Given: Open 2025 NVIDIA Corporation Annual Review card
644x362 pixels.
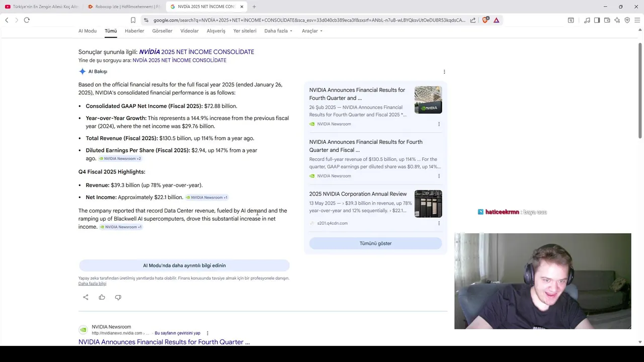Looking at the screenshot, I should pyautogui.click(x=358, y=194).
